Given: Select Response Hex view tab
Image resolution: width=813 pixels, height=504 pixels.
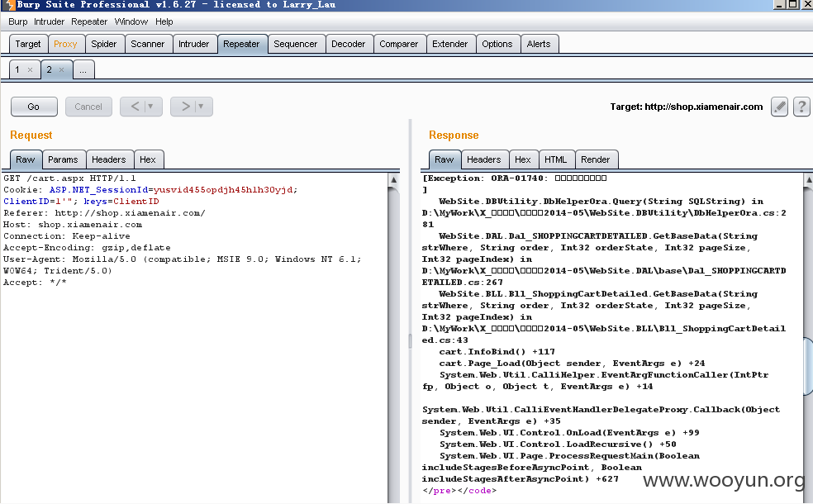Looking at the screenshot, I should pyautogui.click(x=523, y=159).
